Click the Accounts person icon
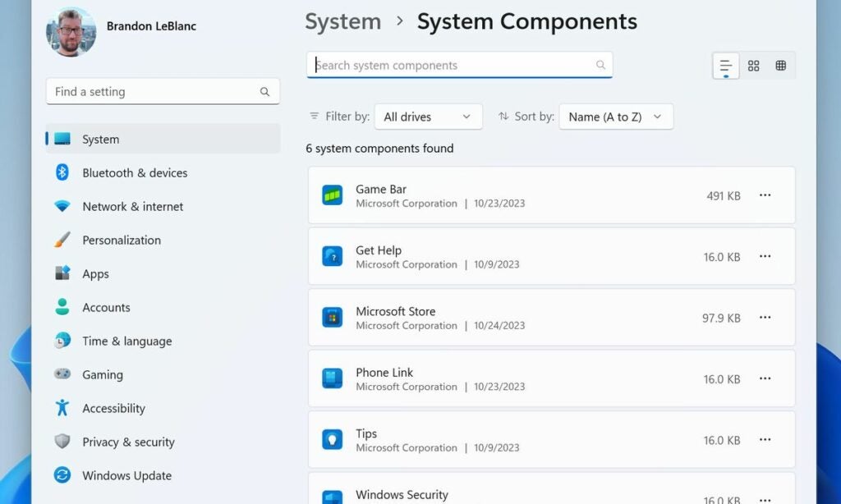841x504 pixels. point(62,307)
